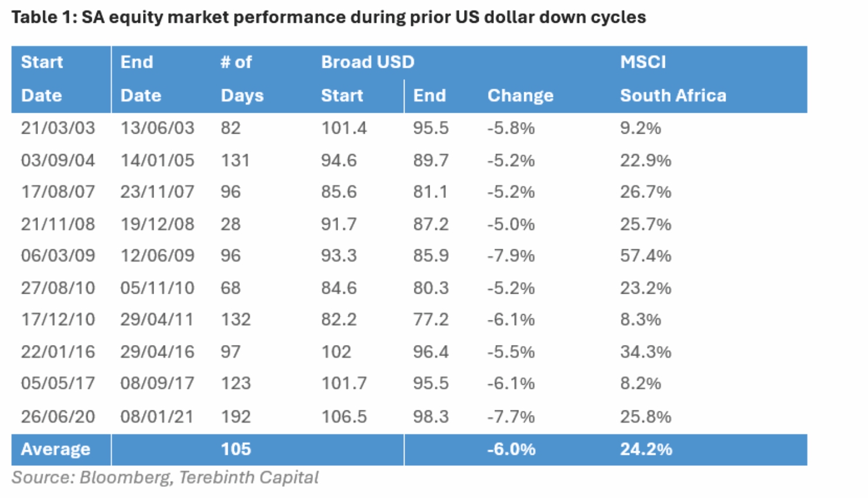Select the 57.4% MSCI South Africa value
Screen dimensions: 868x498
pyautogui.click(x=645, y=256)
